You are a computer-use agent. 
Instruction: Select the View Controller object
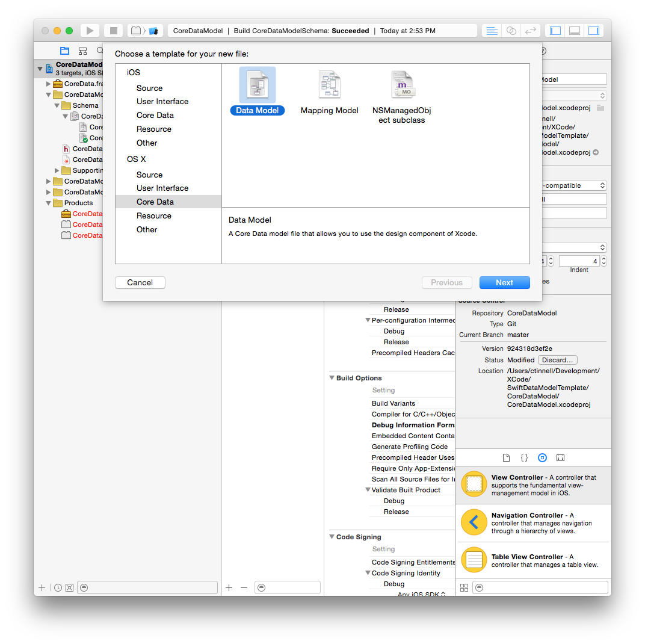533,485
